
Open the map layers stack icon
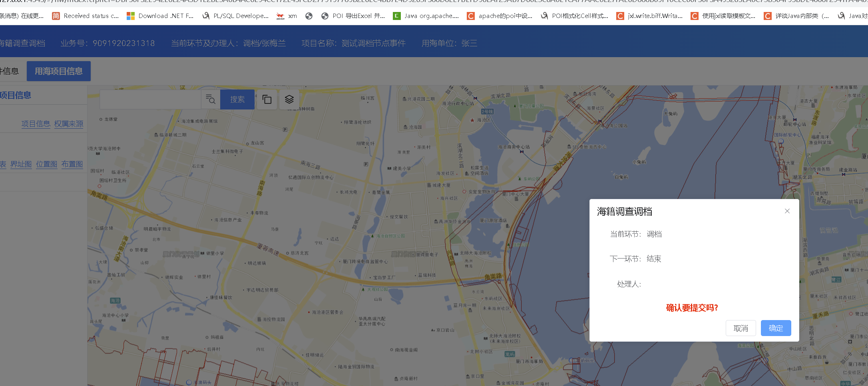289,99
